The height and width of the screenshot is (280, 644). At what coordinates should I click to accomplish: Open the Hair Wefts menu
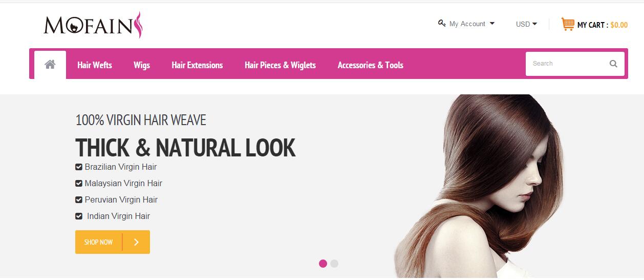click(x=95, y=65)
